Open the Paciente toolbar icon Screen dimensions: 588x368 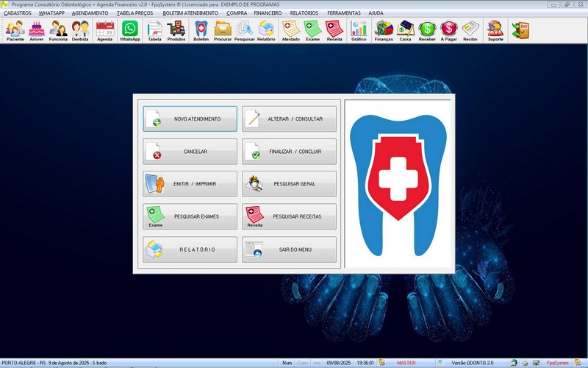point(15,30)
